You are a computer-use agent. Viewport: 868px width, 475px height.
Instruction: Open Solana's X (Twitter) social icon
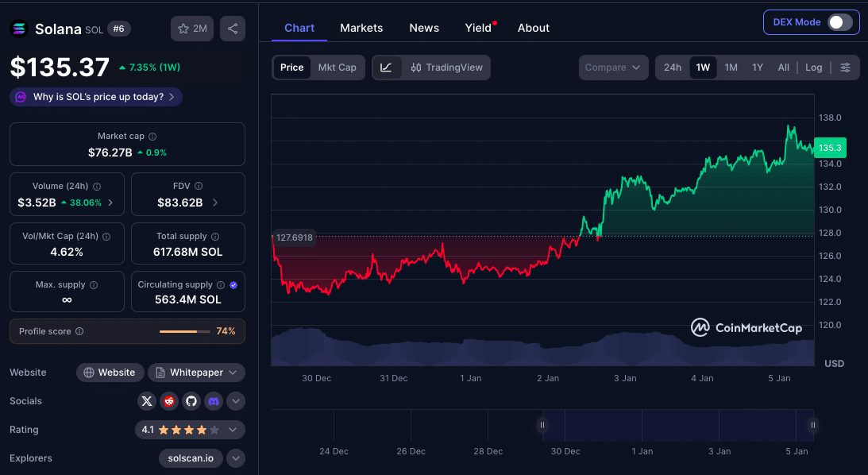point(147,401)
